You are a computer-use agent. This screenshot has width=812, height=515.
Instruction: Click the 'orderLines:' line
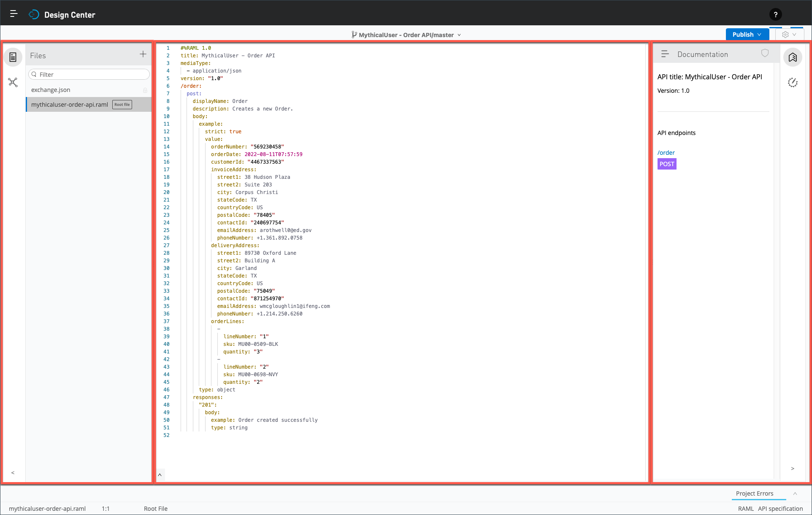pos(228,321)
